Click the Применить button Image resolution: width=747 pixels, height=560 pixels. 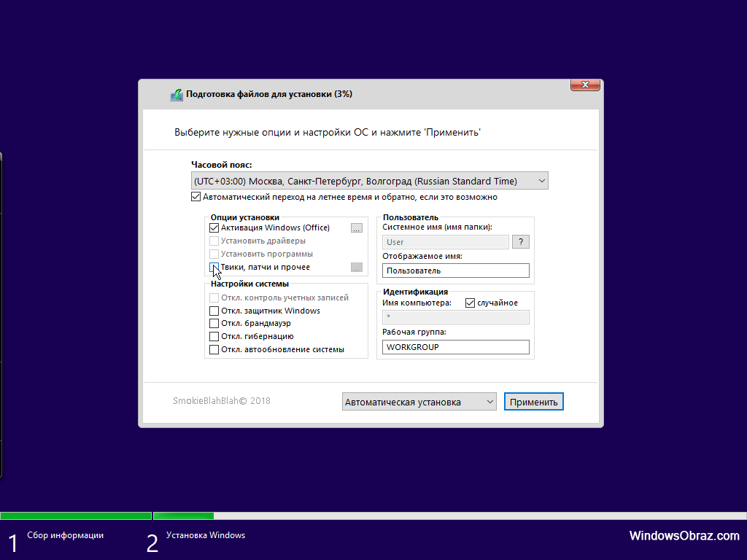coord(533,402)
